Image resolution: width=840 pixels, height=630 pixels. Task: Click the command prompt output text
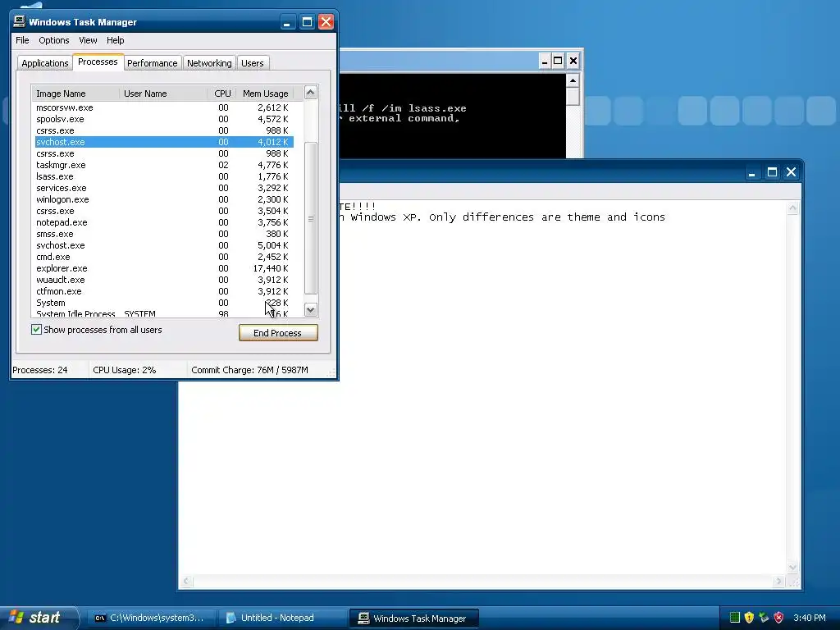pos(402,113)
